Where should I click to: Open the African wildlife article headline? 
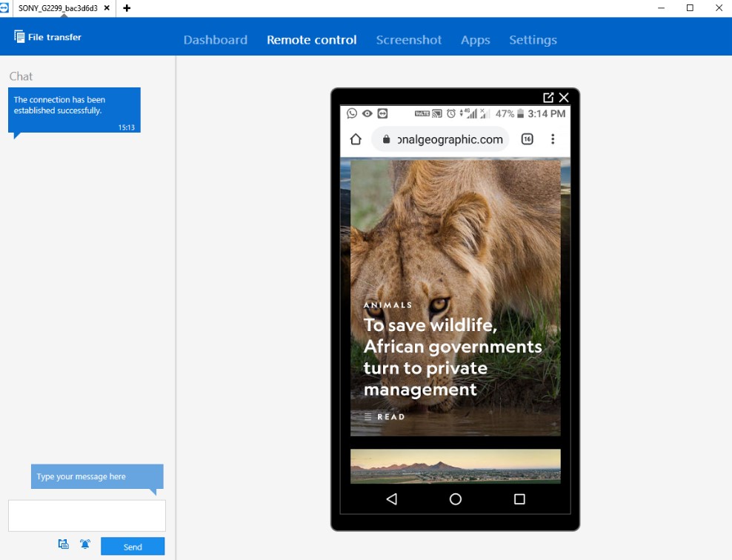[x=453, y=357]
